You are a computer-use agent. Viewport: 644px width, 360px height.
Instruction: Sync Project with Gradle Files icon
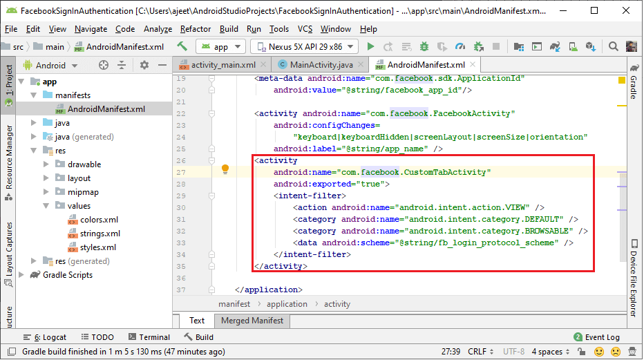[x=555, y=46]
